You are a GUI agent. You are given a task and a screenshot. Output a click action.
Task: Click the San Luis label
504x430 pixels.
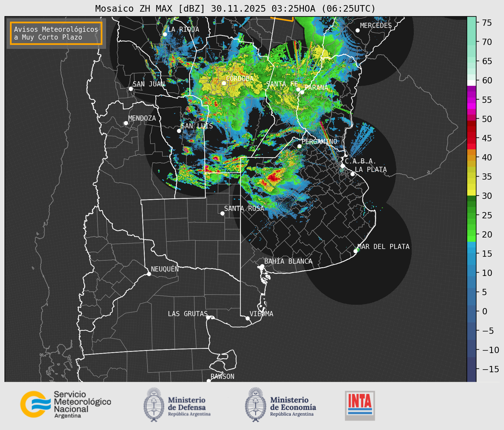click(x=197, y=126)
